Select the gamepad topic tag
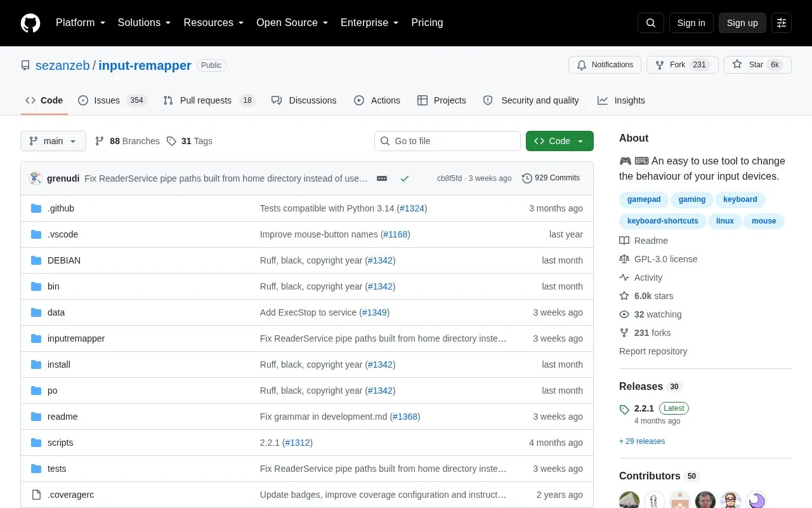 644,199
